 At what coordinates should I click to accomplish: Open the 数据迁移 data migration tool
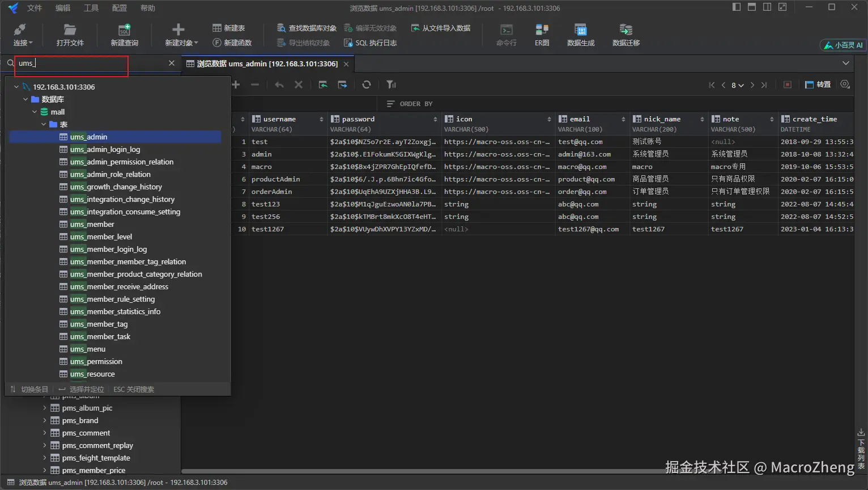point(626,35)
